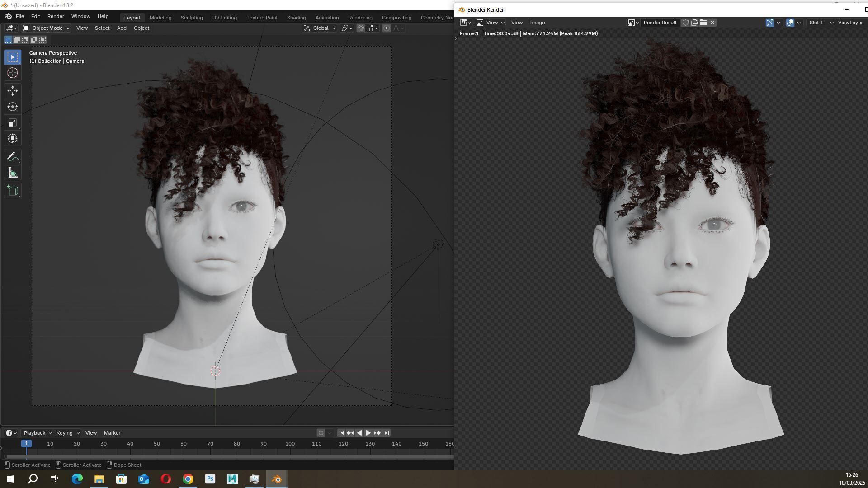
Task: Activate the 3D Cursor tool
Action: tap(13, 73)
